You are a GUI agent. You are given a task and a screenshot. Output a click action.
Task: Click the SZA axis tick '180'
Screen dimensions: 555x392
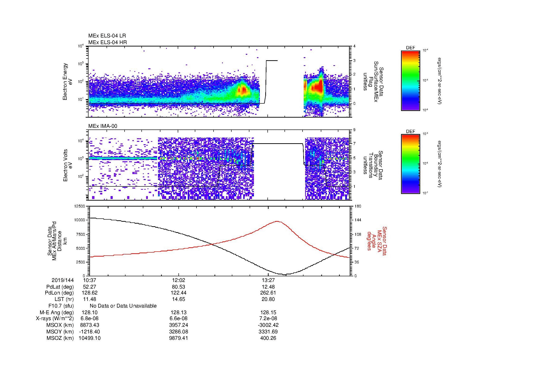coord(358,206)
